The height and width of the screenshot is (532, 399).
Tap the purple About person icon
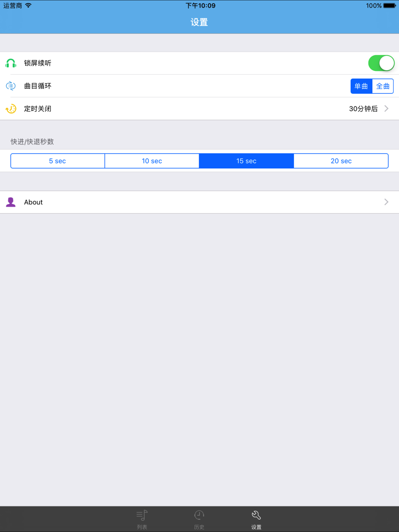[11, 202]
